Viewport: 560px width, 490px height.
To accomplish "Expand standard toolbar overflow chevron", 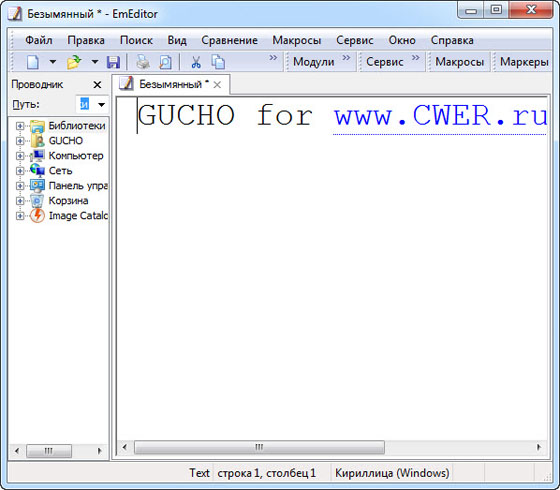I will 273,58.
